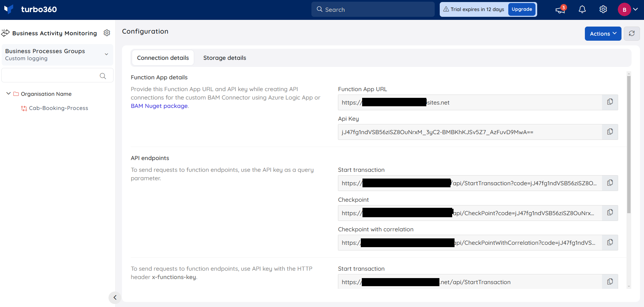Click the Business Activity Monitoring module icon
This screenshot has width=644, height=307.
pos(5,33)
